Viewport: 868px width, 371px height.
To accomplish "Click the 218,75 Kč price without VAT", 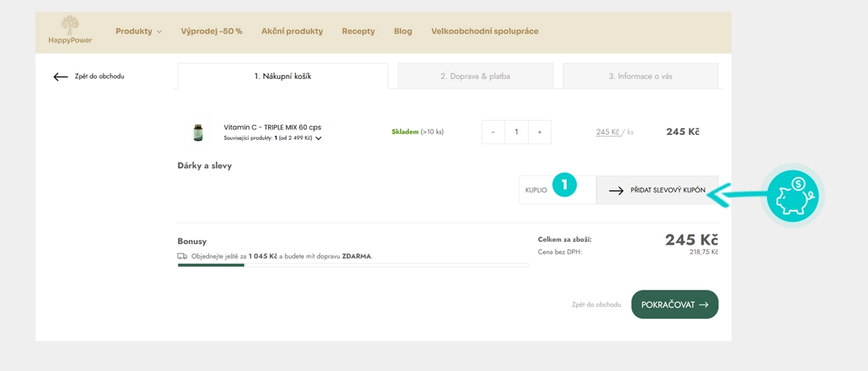I will [x=703, y=252].
